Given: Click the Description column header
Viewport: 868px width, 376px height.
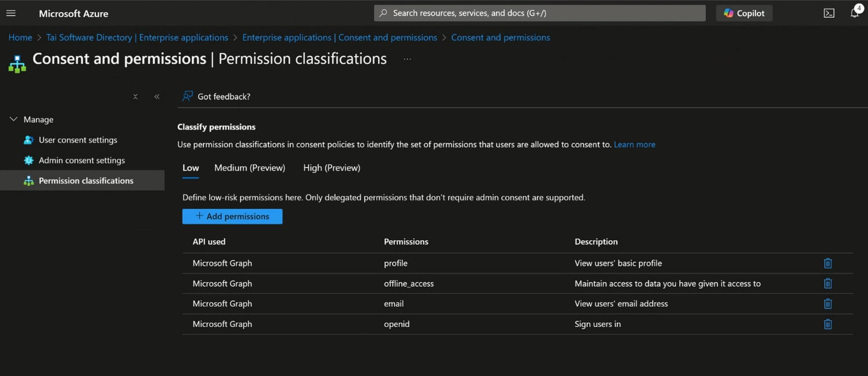Looking at the screenshot, I should point(596,242).
